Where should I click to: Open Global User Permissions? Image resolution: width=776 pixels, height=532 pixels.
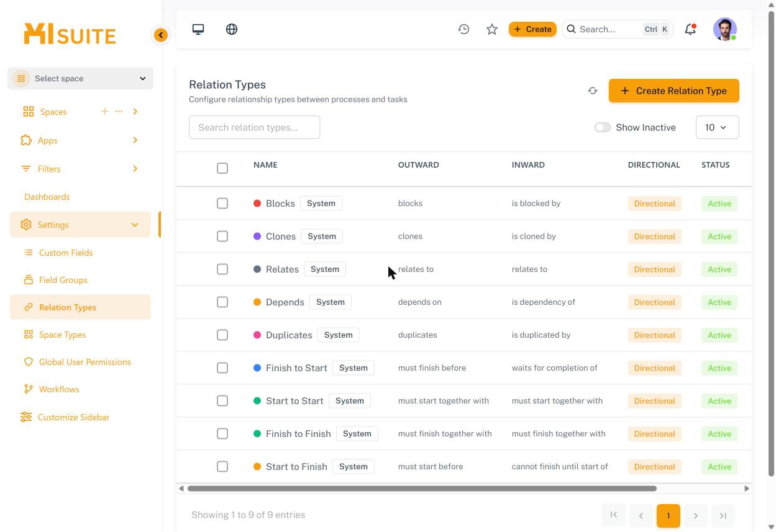point(84,362)
